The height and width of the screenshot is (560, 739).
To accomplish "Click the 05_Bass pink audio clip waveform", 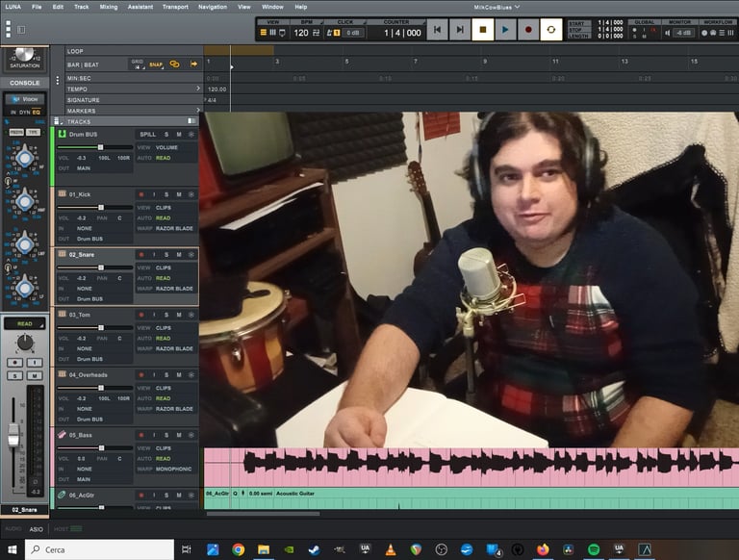I will point(471,468).
